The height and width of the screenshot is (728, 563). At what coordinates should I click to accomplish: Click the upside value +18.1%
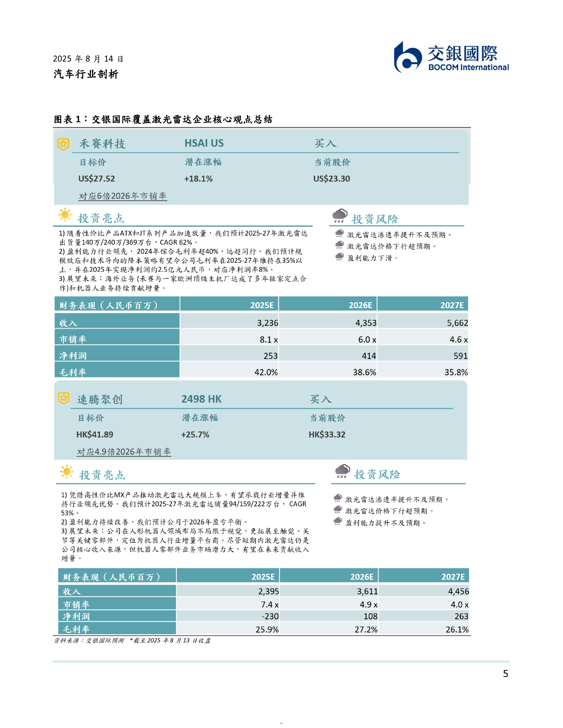(x=198, y=179)
